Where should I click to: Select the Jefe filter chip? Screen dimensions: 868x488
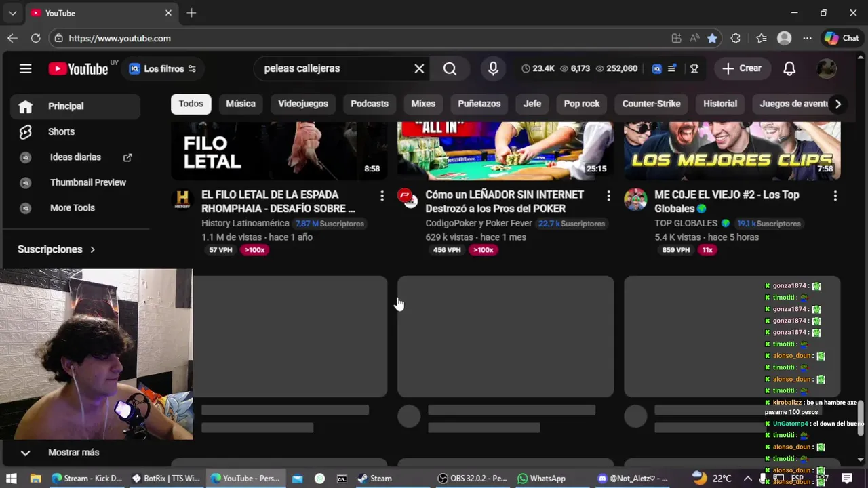[x=532, y=104]
